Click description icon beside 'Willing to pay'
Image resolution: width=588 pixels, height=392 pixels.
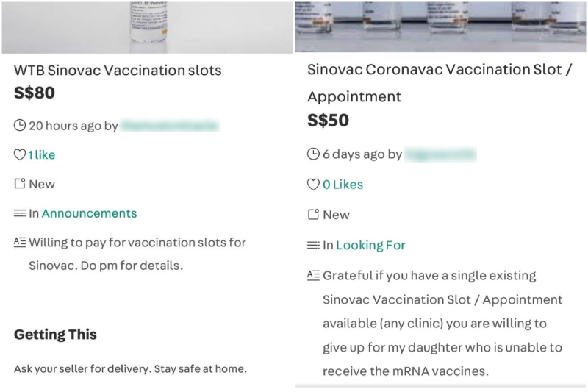tap(20, 242)
